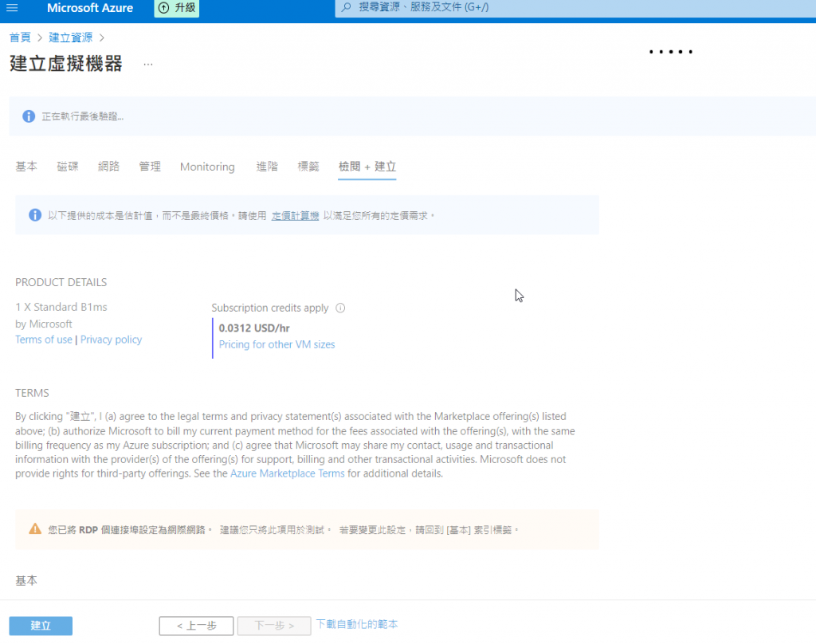Switch to the 網路 tab
Screen dimensions: 816x644
108,167
